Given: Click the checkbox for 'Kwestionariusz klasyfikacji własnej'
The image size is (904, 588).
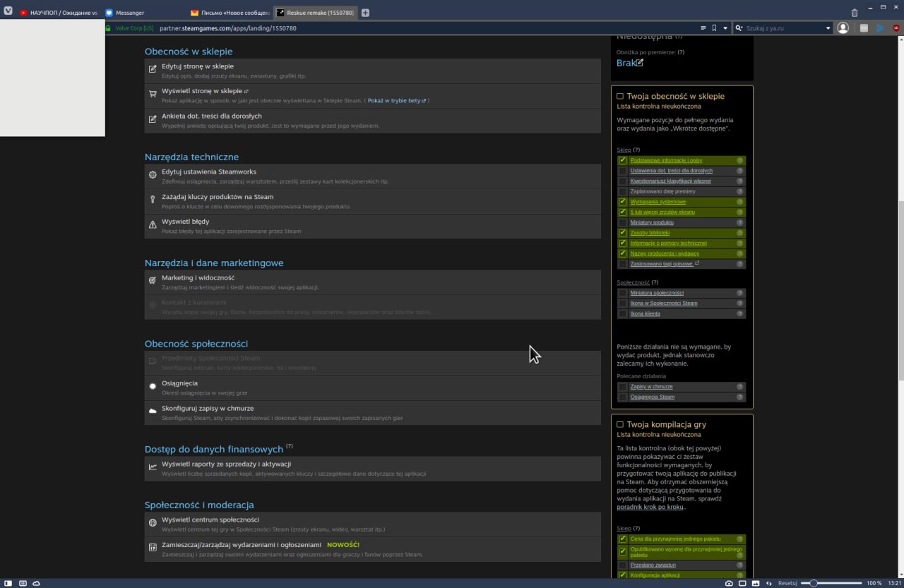Looking at the screenshot, I should click(x=622, y=181).
